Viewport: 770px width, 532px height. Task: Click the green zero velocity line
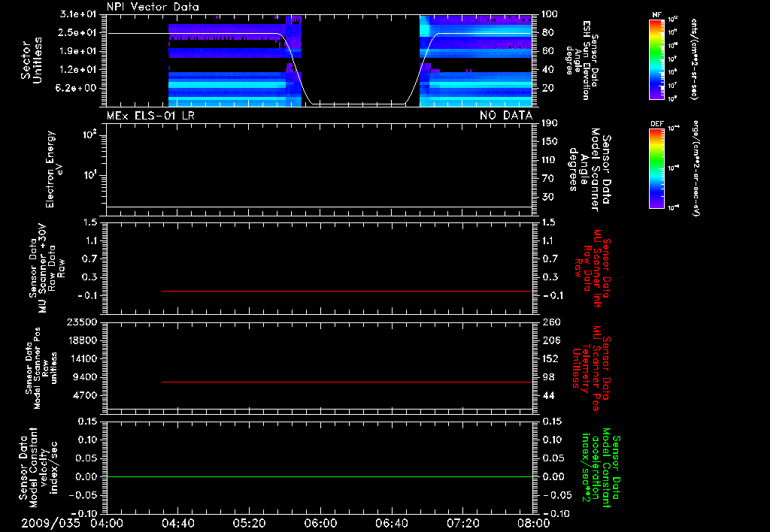(x=320, y=476)
